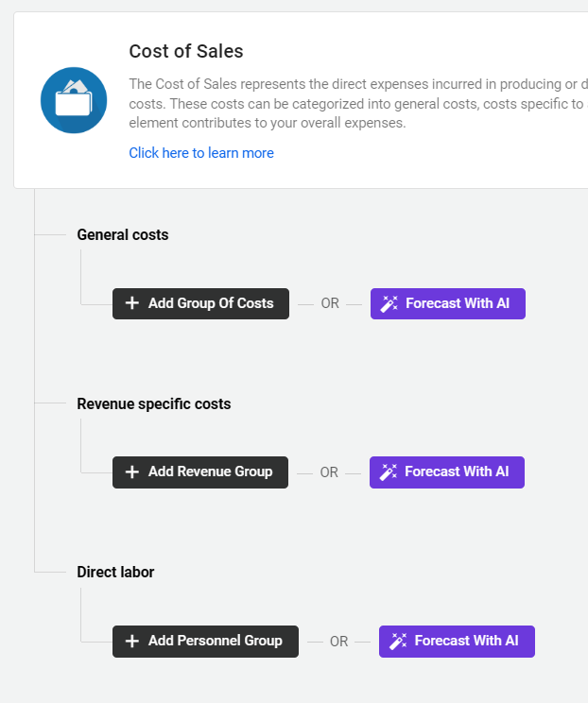Click the magic wand icon under General costs
Screen dimensions: 588x703
click(x=389, y=304)
